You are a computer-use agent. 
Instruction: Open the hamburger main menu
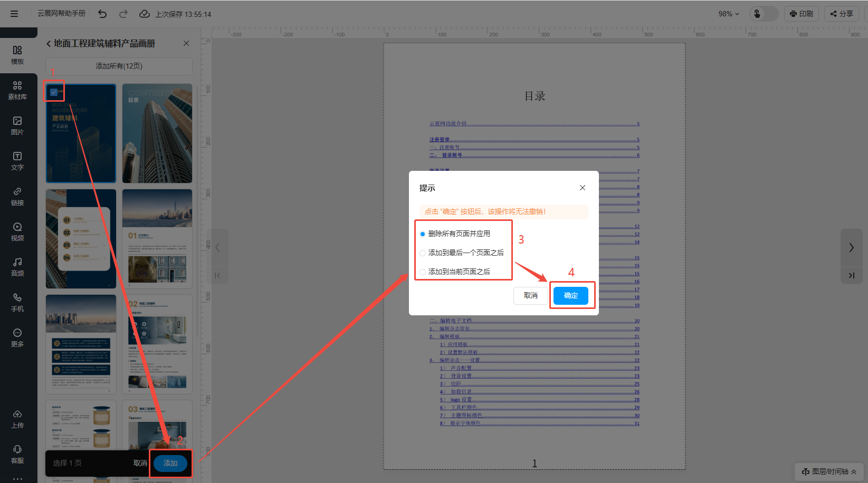click(x=14, y=14)
